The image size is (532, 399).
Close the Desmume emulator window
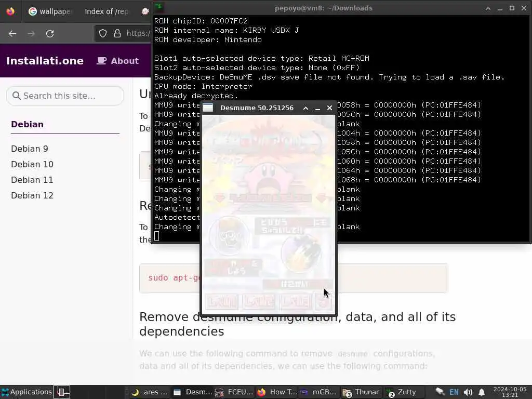click(x=329, y=108)
